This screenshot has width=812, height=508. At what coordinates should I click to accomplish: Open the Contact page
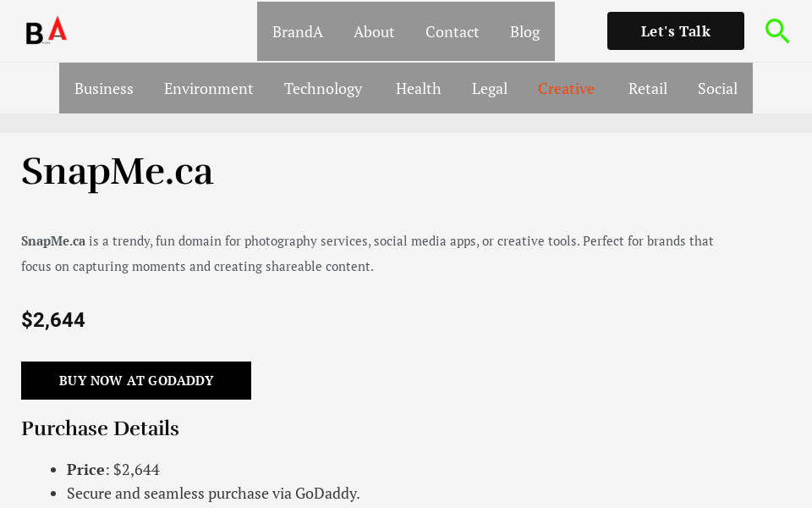[x=453, y=31]
